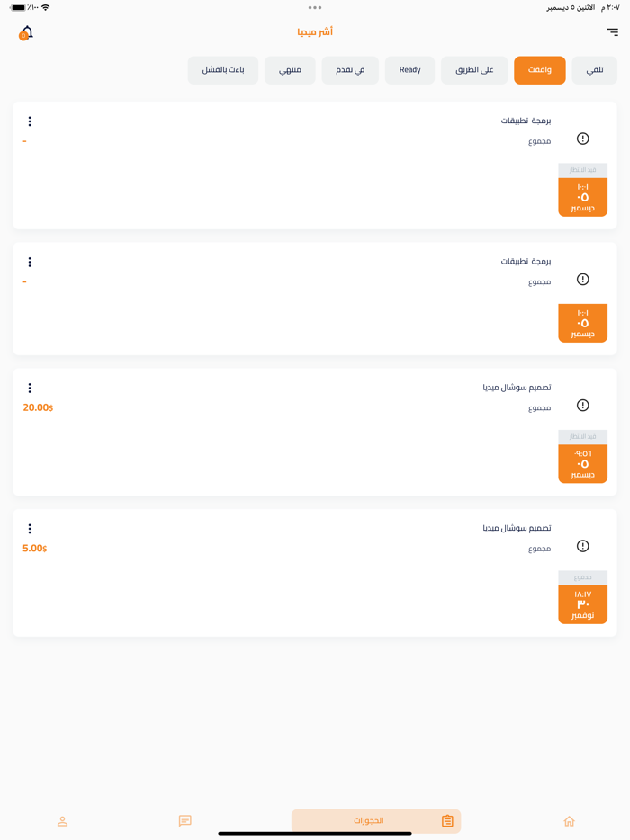The height and width of the screenshot is (840, 630).
Task: Switch to the على الطريق tab
Action: 474,70
